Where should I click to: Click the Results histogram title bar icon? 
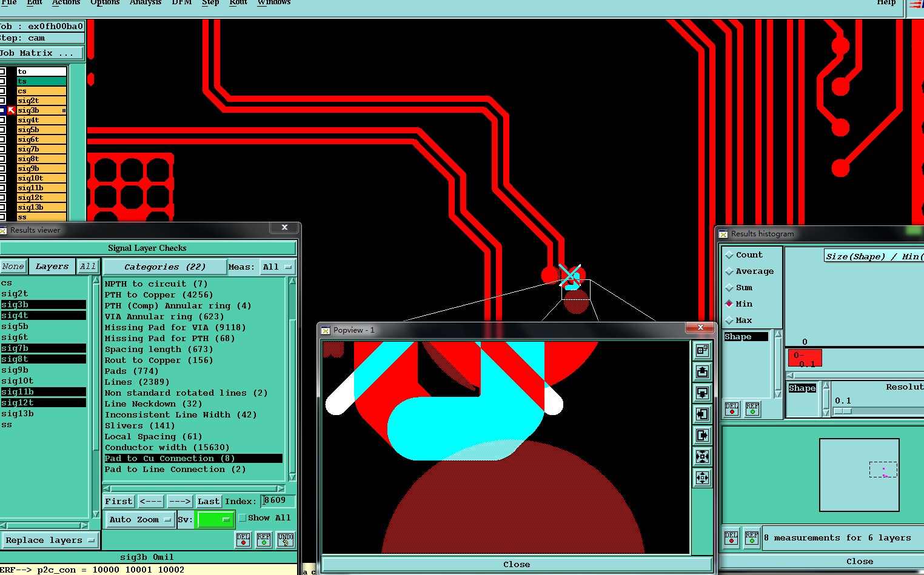[723, 234]
